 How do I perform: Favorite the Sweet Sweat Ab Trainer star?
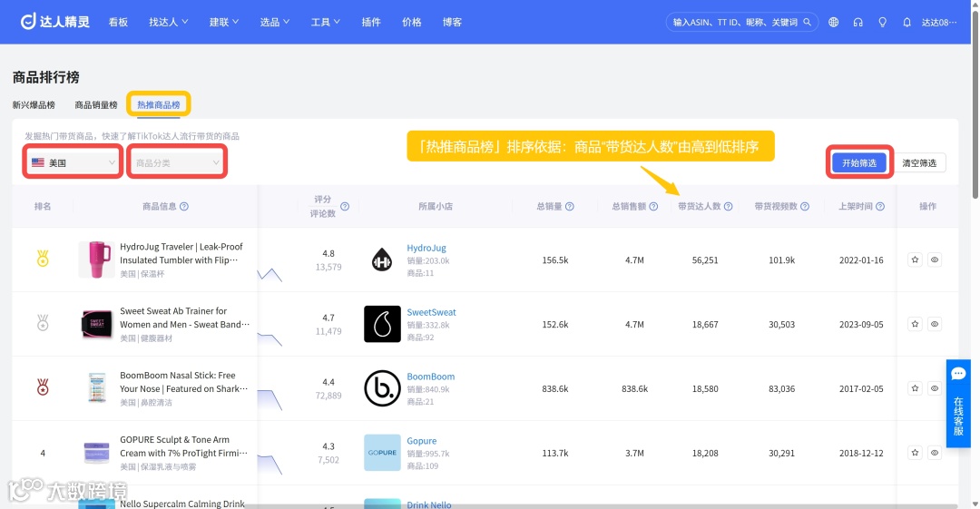[x=915, y=324]
